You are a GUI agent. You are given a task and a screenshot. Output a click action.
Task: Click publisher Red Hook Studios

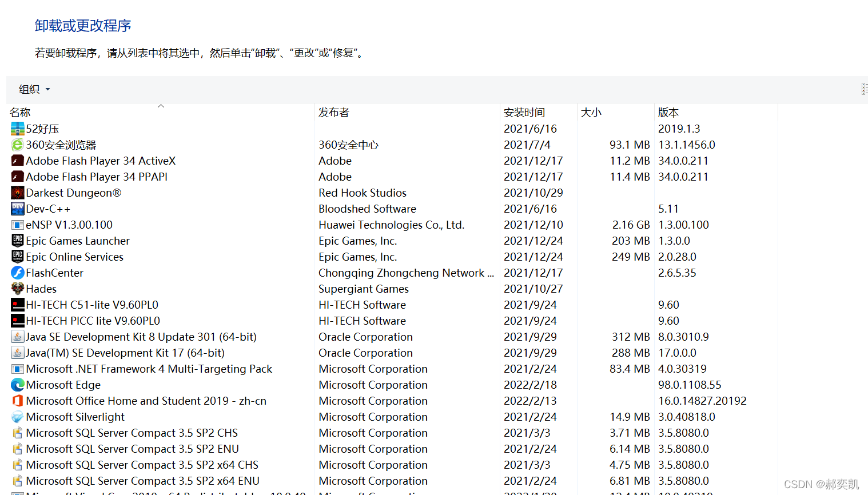[363, 193]
